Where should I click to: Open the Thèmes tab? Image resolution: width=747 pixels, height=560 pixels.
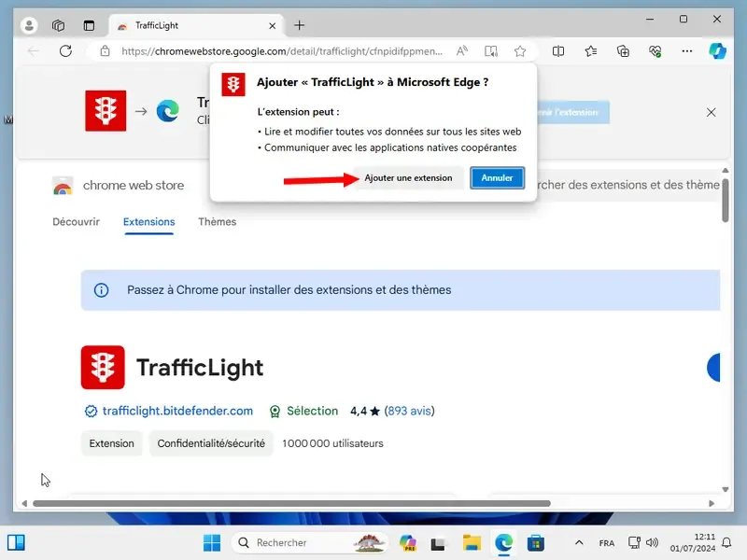(x=218, y=222)
